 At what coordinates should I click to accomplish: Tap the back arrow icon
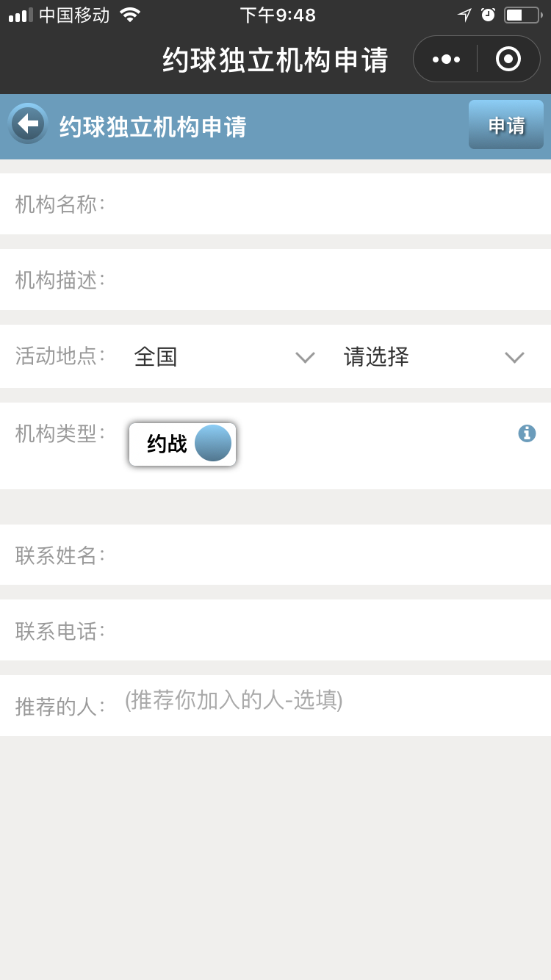coord(28,123)
